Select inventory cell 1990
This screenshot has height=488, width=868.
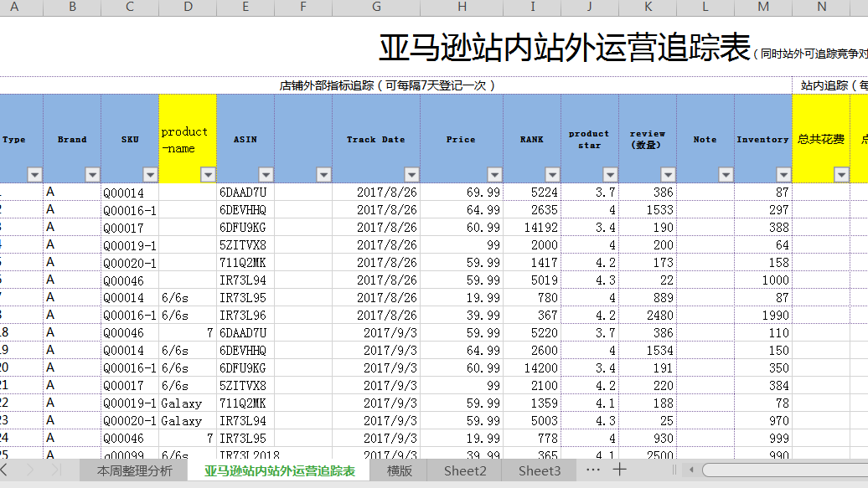click(x=763, y=316)
